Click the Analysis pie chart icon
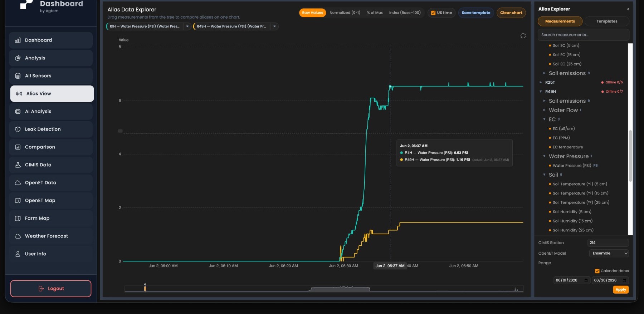 click(18, 58)
